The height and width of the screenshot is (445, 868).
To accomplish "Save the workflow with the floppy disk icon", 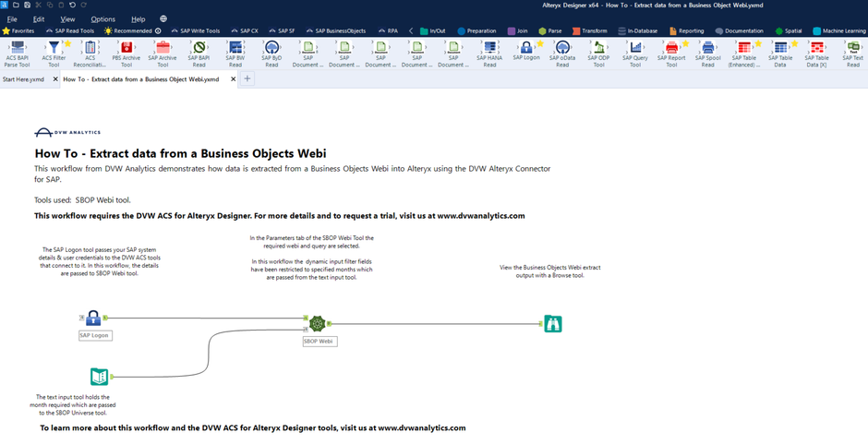I will click(x=27, y=5).
